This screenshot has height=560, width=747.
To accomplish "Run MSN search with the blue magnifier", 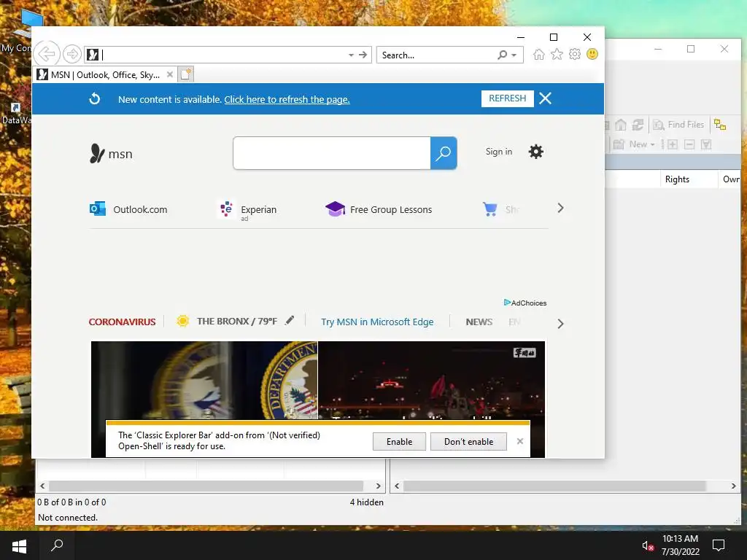I will click(444, 153).
